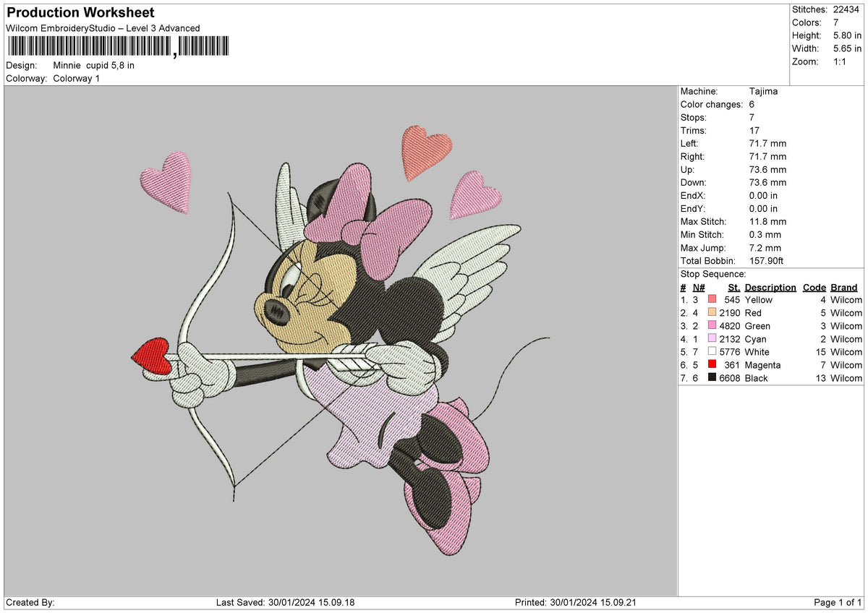Viewport: 868px width, 613px height.
Task: Click code 13 in the Black row
Action: coord(820,378)
